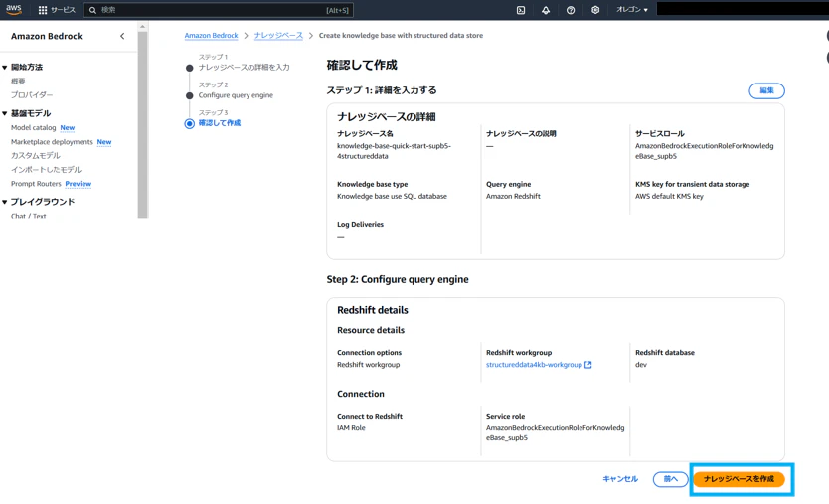
Task: Open the external link icon beside structureddata4kb-workgroup
Action: pos(587,365)
